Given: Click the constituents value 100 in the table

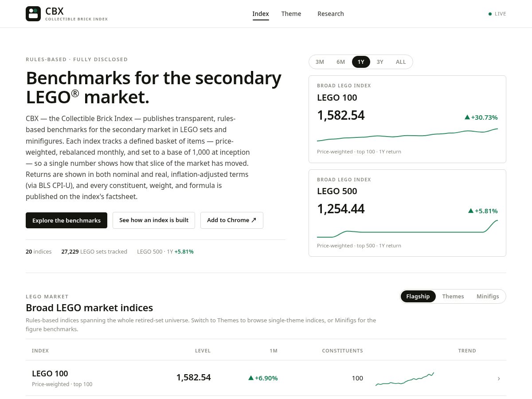Looking at the screenshot, I should click(x=357, y=378).
